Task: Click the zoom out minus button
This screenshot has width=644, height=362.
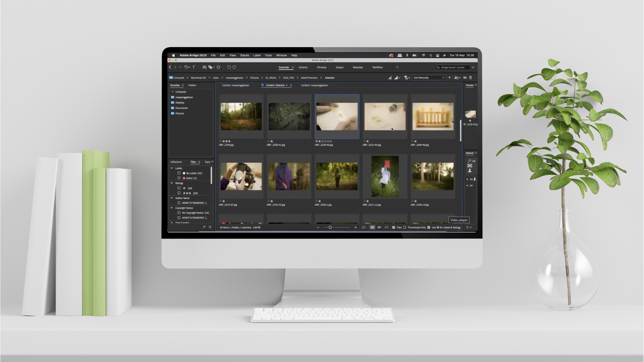Action: point(318,228)
